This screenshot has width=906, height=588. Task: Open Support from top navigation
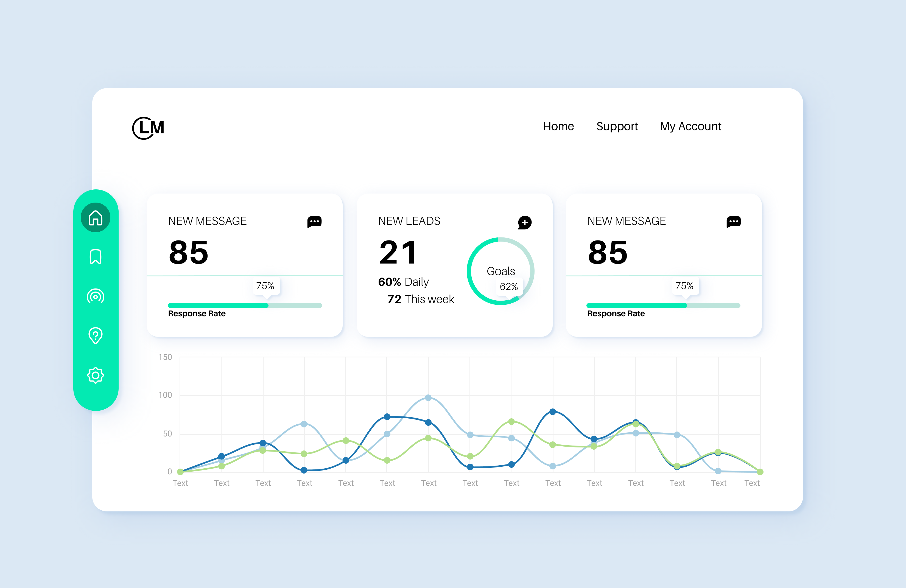coord(617,126)
